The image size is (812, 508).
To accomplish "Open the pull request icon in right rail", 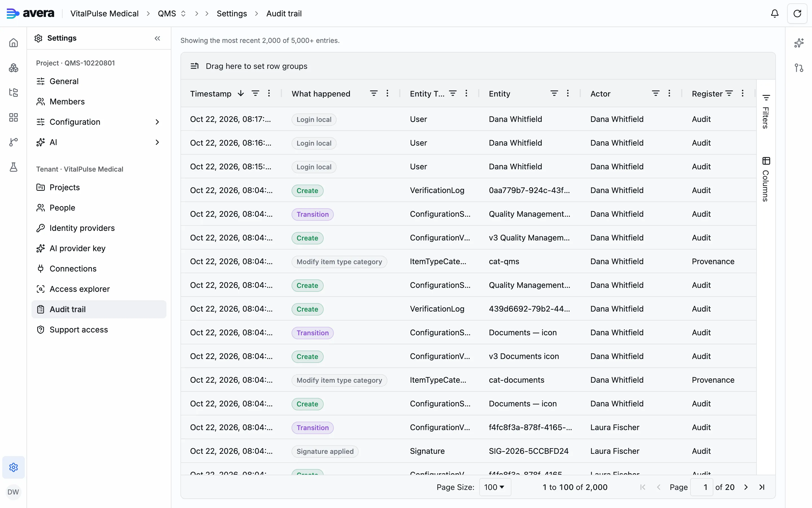I will (x=798, y=68).
